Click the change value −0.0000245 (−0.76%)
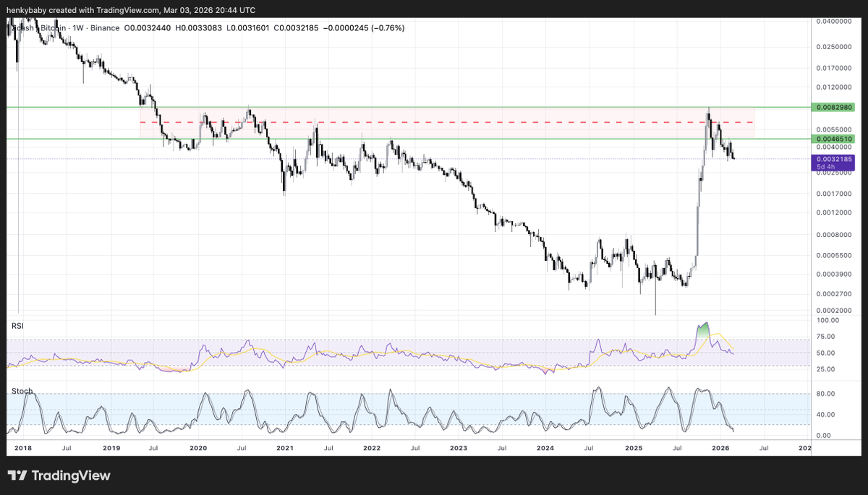Image resolution: width=868 pixels, height=495 pixels. pos(365,27)
